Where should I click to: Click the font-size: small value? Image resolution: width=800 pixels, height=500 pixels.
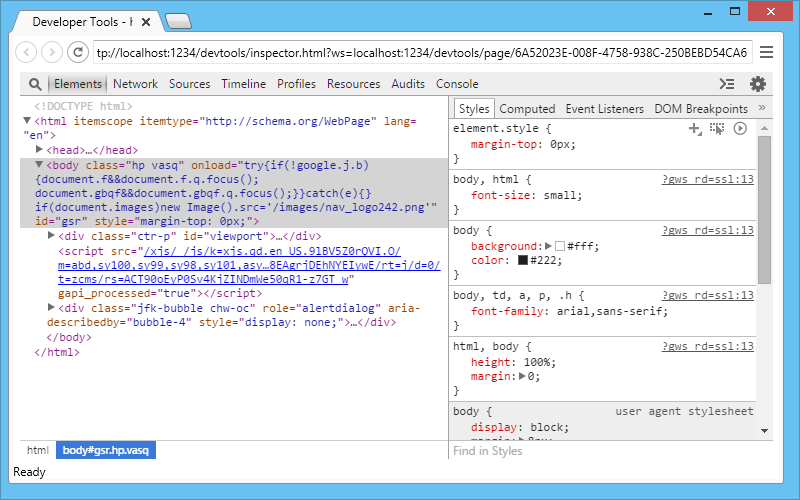562,195
